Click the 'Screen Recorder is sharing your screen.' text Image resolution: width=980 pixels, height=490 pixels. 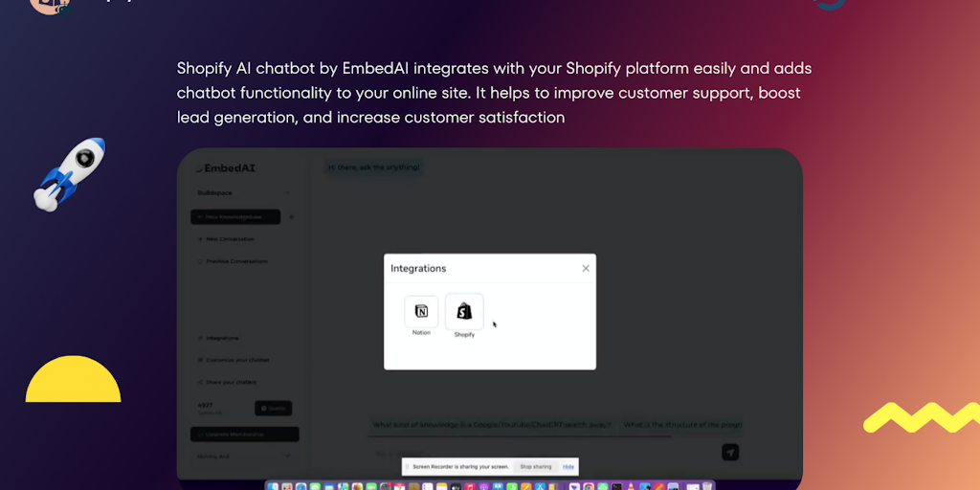pos(459,467)
